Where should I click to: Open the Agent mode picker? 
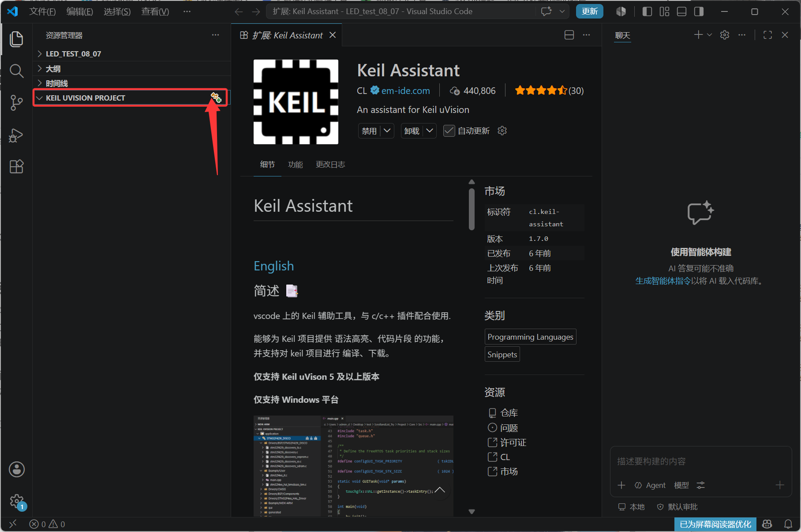(650, 485)
